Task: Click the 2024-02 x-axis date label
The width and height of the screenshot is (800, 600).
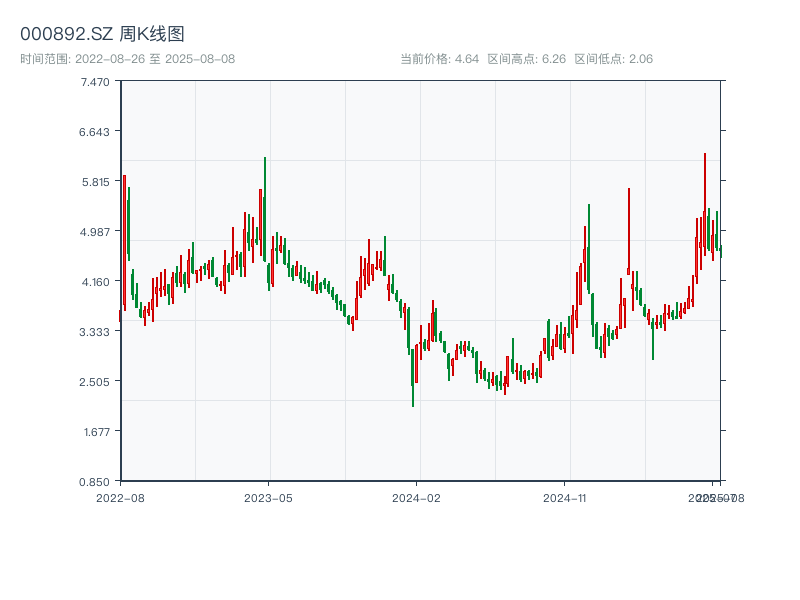Action: click(417, 497)
